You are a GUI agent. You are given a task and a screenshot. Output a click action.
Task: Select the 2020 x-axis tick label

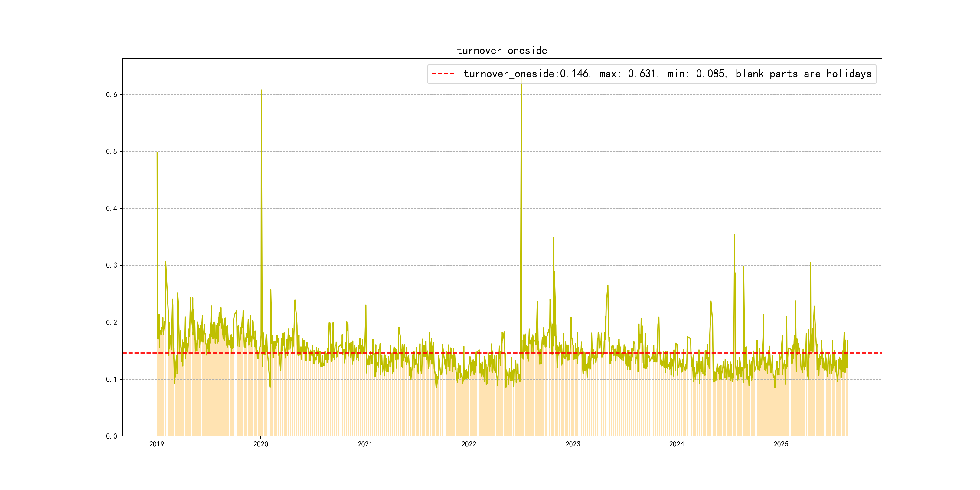[261, 444]
